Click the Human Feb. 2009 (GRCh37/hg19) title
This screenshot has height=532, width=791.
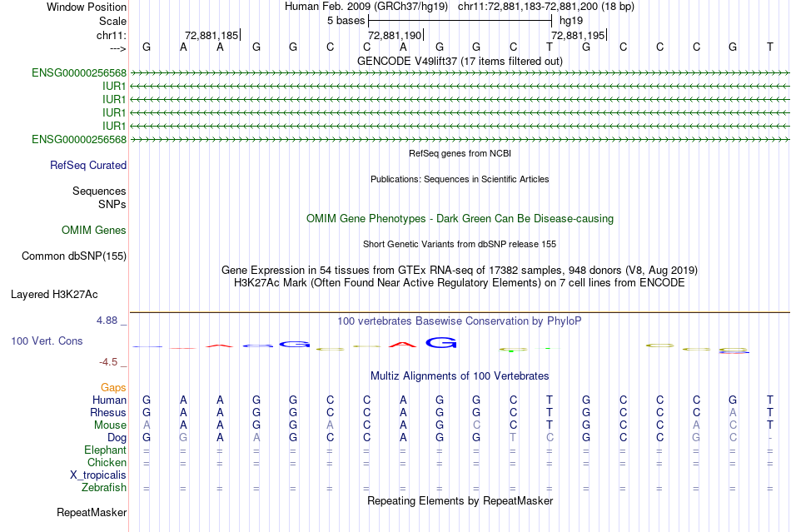(x=366, y=7)
